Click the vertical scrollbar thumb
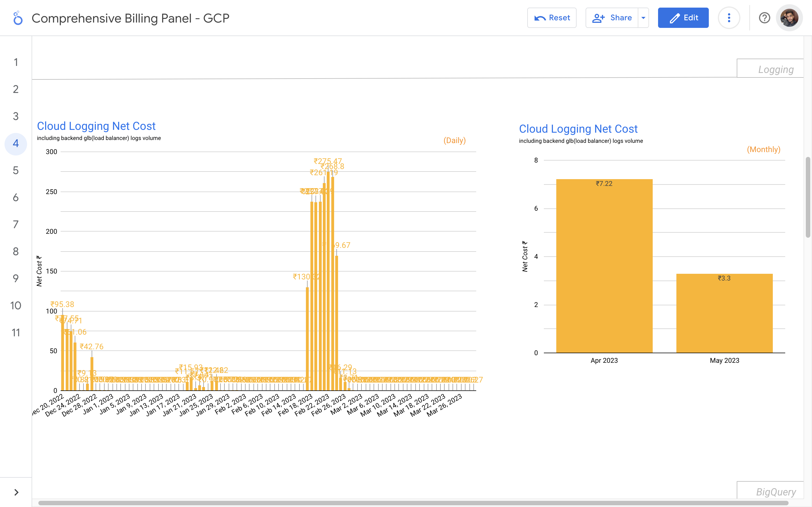The width and height of the screenshot is (812, 507). coord(808,198)
